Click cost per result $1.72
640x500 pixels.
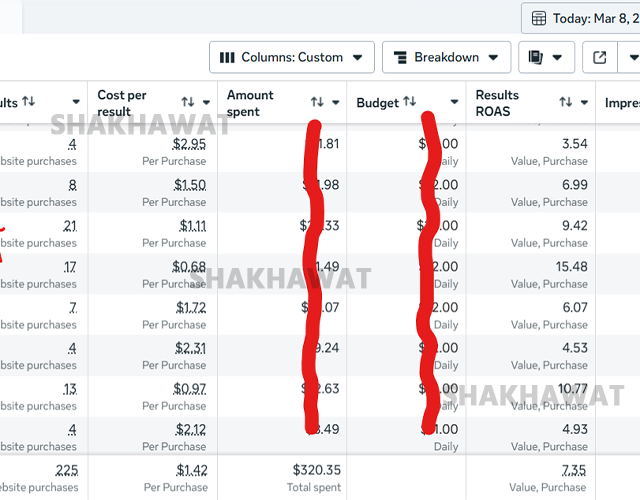(x=191, y=307)
